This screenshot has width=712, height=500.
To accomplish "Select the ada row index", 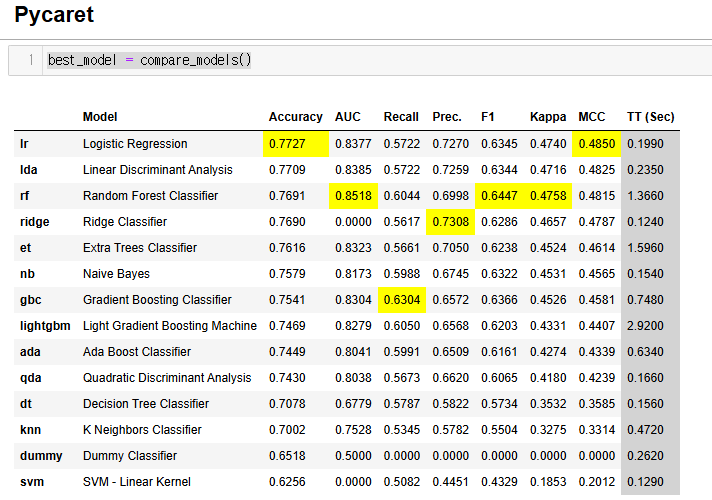I will point(30,352).
